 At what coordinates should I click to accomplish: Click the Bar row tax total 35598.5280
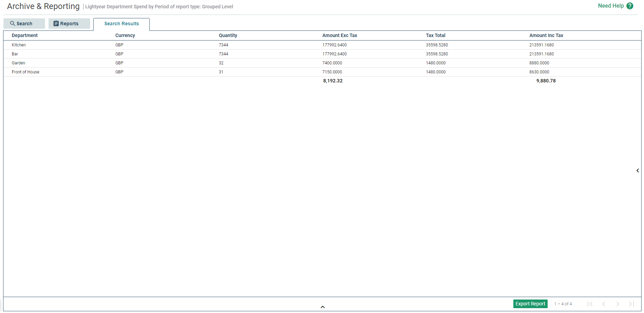click(437, 54)
